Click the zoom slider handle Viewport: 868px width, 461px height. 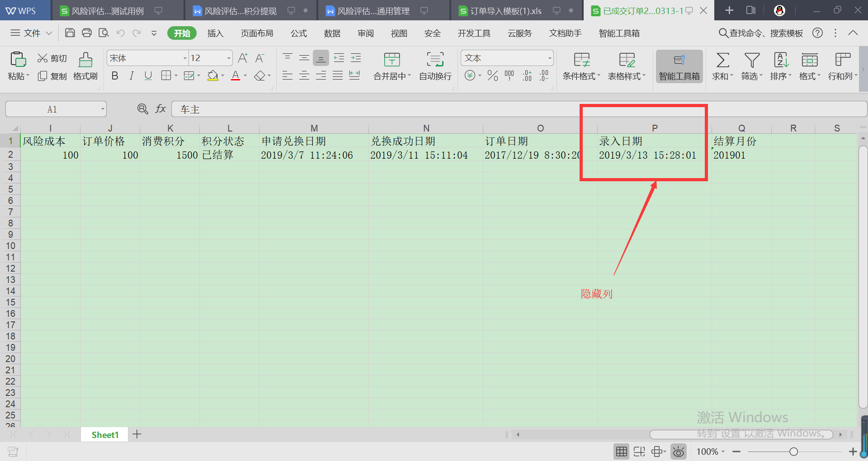793,452
